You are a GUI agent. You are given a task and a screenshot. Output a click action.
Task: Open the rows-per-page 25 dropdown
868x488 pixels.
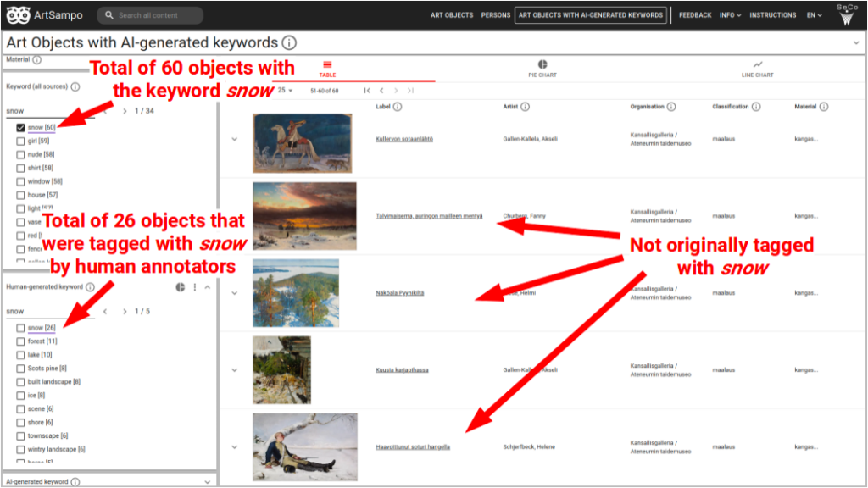click(285, 91)
